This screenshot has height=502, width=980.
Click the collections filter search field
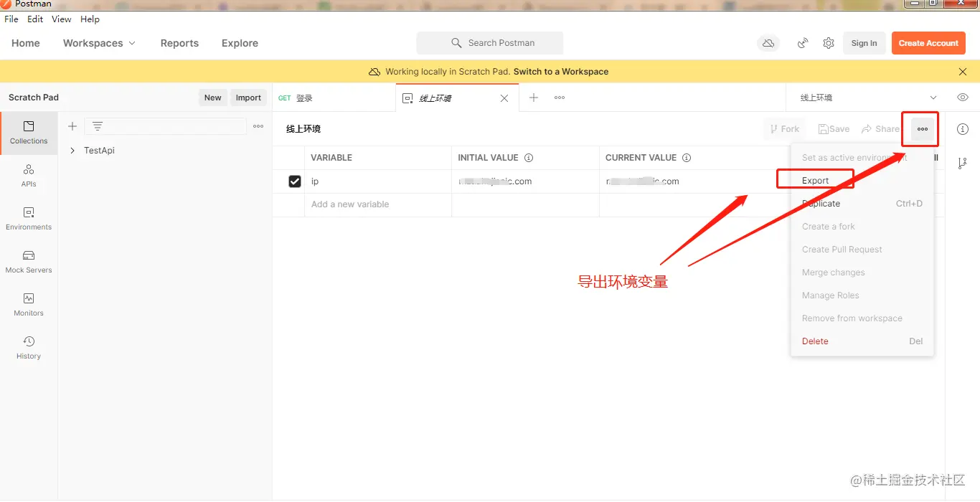[x=166, y=126]
